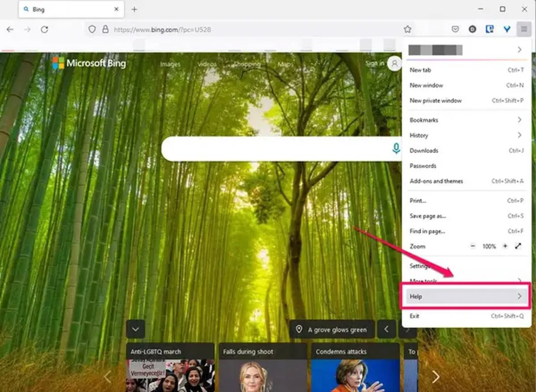Click the location pin by 'A grove glows green'

[x=299, y=329]
